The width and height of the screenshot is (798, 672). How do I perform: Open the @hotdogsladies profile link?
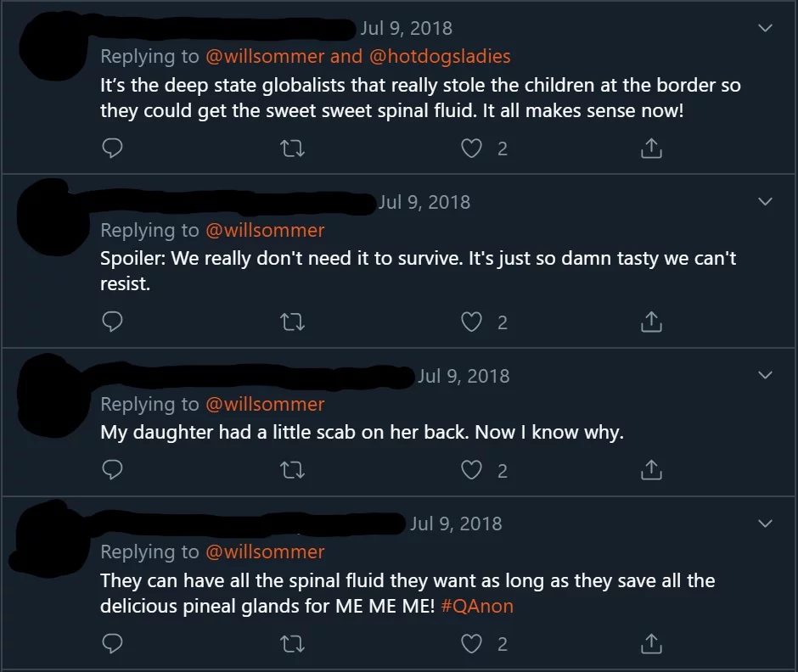click(439, 57)
